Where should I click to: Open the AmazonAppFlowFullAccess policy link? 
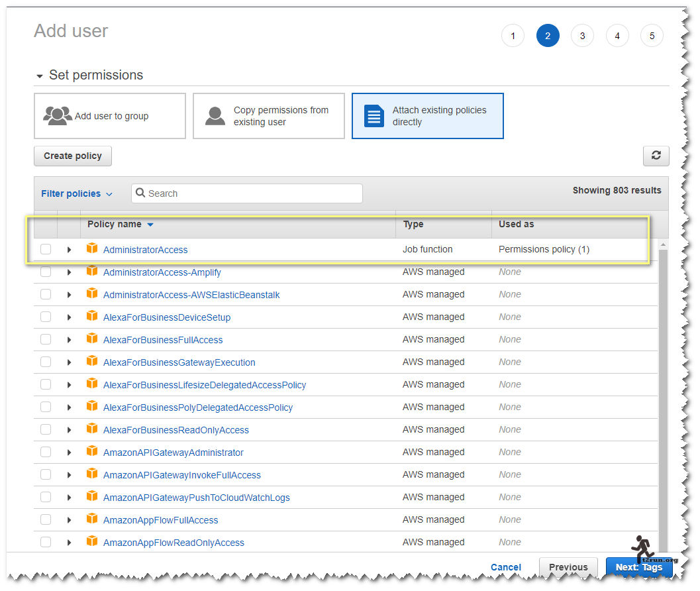[161, 520]
